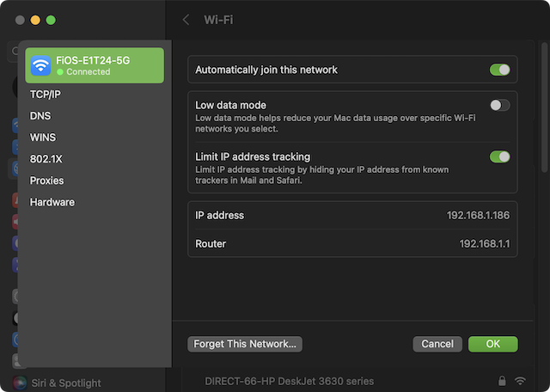Viewport: 550px width, 392px height.
Task: Cancel the network details dialog
Action: pyautogui.click(x=437, y=344)
